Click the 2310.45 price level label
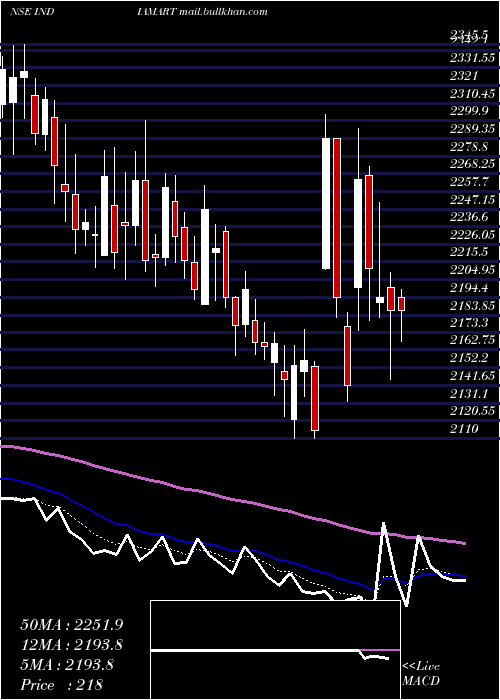 pyautogui.click(x=472, y=94)
